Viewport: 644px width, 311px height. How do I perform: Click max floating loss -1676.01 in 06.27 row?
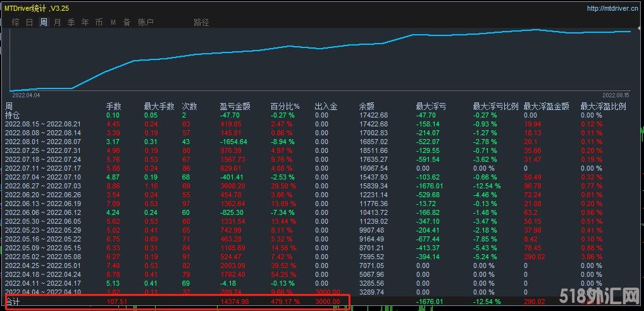(430, 186)
